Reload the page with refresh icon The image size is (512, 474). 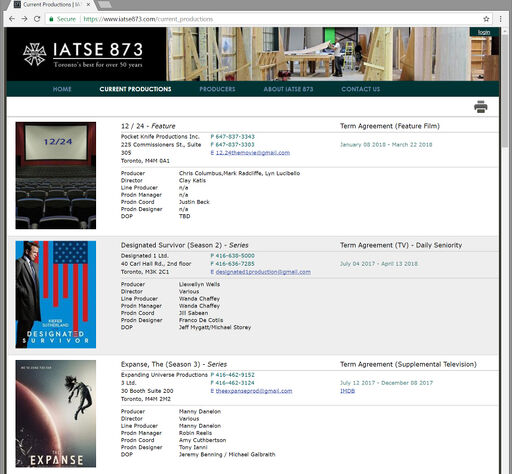37,19
